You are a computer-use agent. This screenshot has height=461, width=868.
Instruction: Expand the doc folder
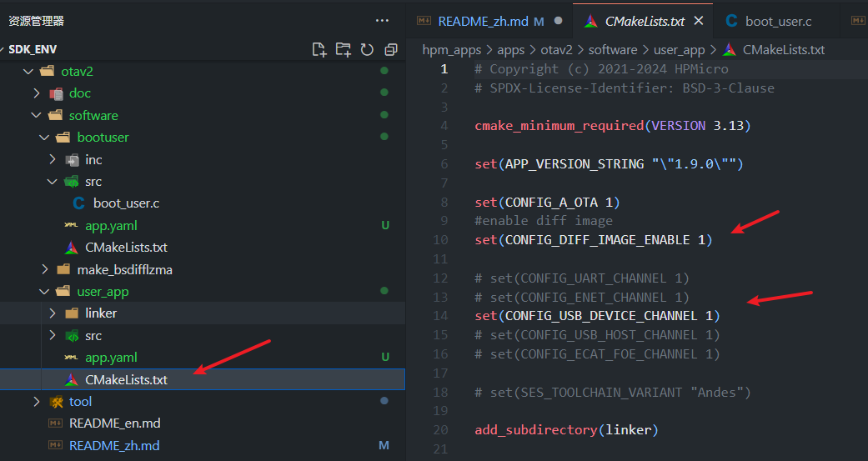(x=37, y=93)
